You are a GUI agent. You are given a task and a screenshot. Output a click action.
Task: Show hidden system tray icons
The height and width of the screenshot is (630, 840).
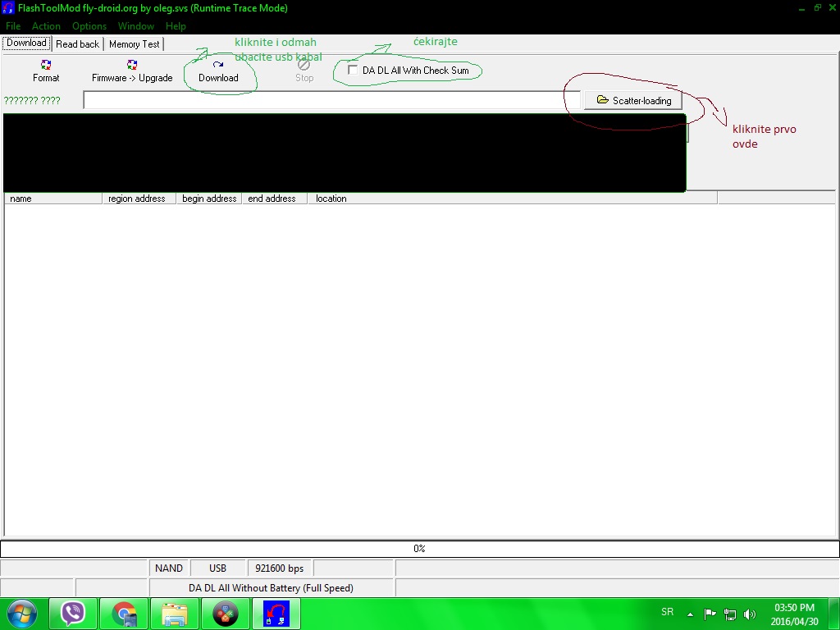coord(690,614)
